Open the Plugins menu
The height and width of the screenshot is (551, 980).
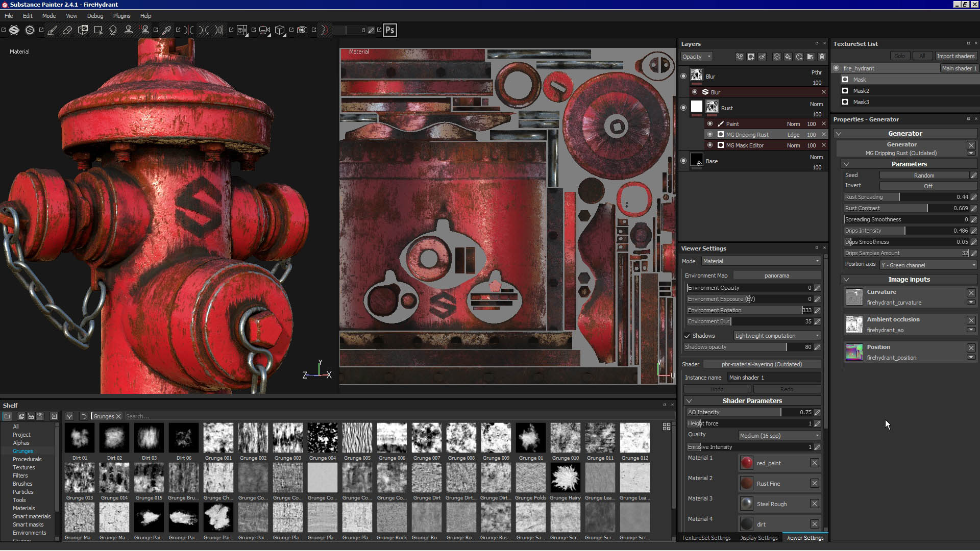point(121,16)
